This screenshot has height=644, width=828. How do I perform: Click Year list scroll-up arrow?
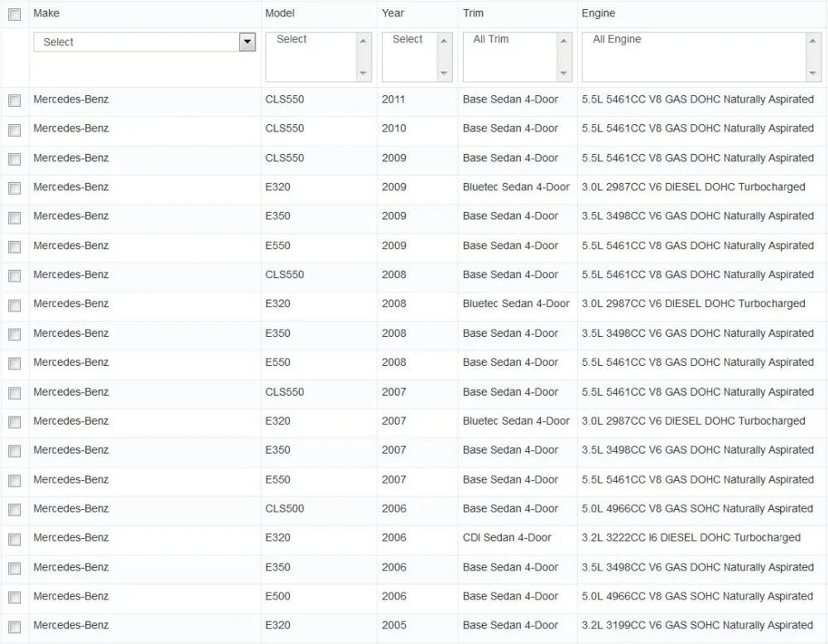[444, 41]
